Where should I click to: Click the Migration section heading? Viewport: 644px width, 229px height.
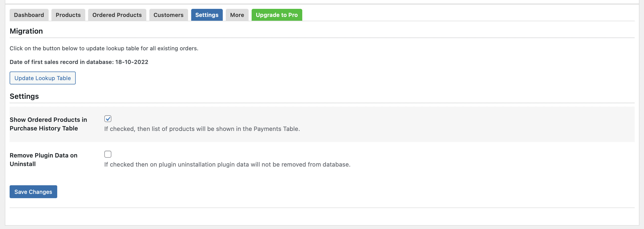pyautogui.click(x=26, y=31)
